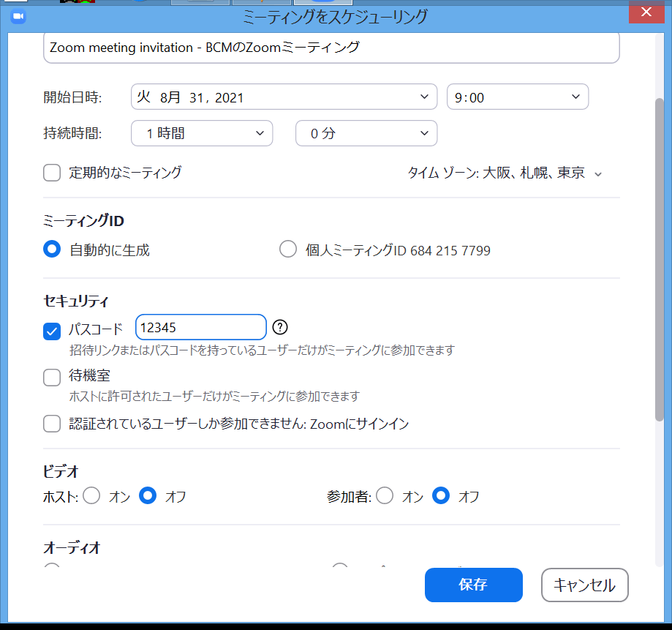Click the meeting topic text field

coord(329,46)
